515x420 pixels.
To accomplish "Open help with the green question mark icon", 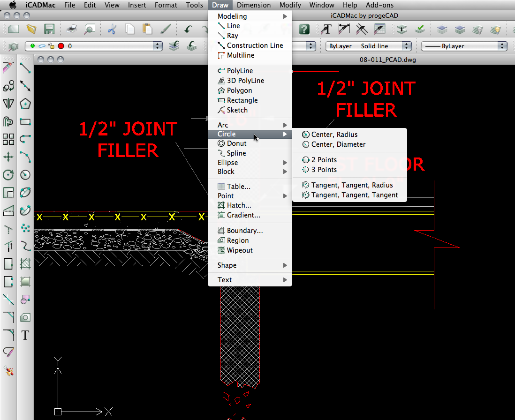I will tap(304, 29).
